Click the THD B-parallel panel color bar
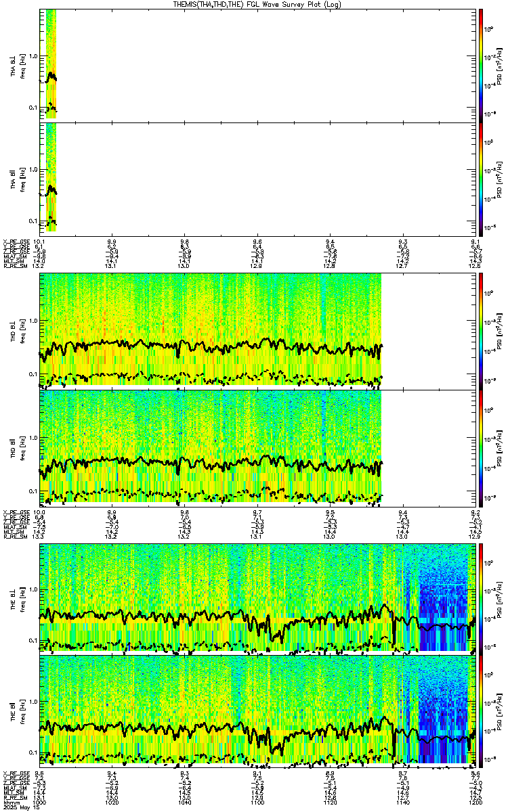Image resolution: width=508 pixels, height=812 pixels. (482, 447)
